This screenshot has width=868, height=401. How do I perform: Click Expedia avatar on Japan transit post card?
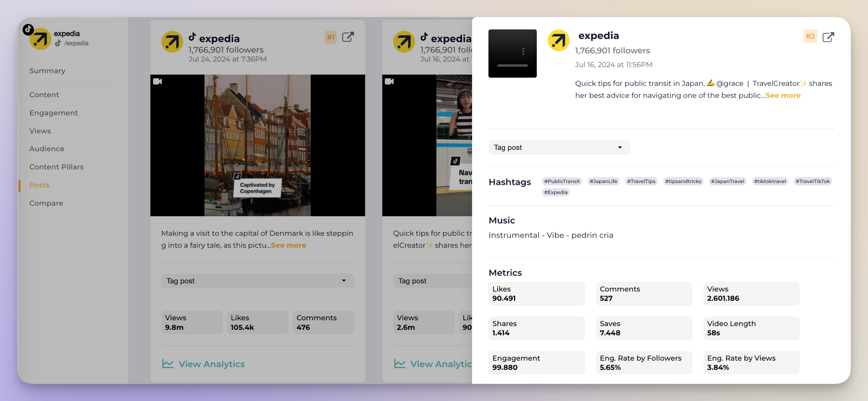click(404, 42)
